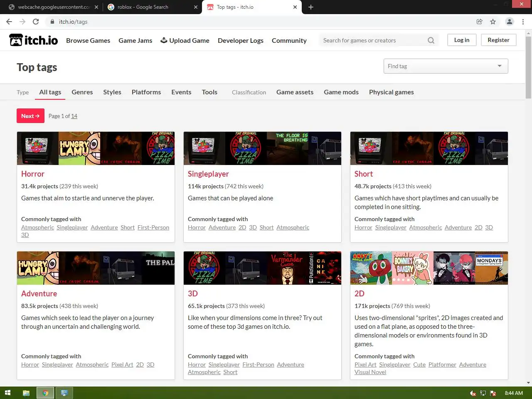Open the browser share icon

pos(479,22)
